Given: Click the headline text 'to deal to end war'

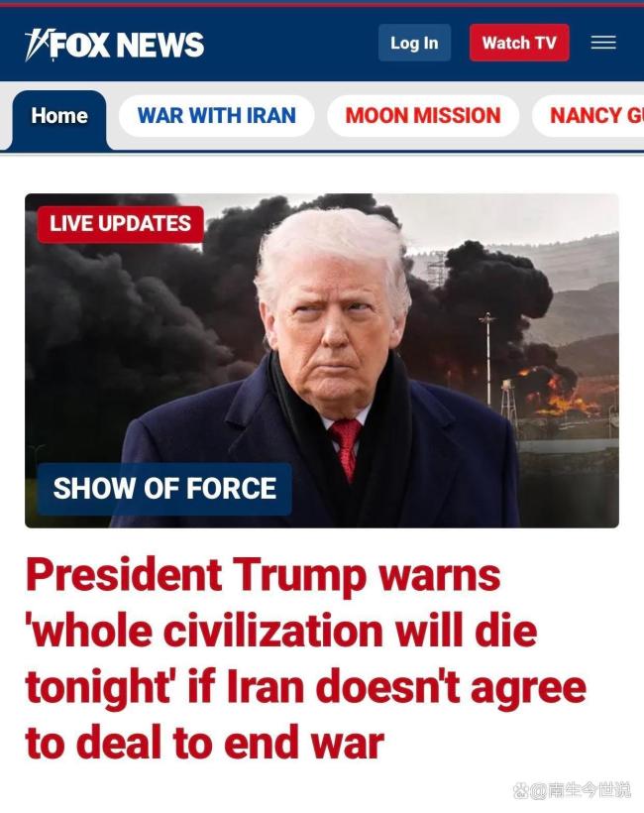Looking at the screenshot, I should click(205, 743).
